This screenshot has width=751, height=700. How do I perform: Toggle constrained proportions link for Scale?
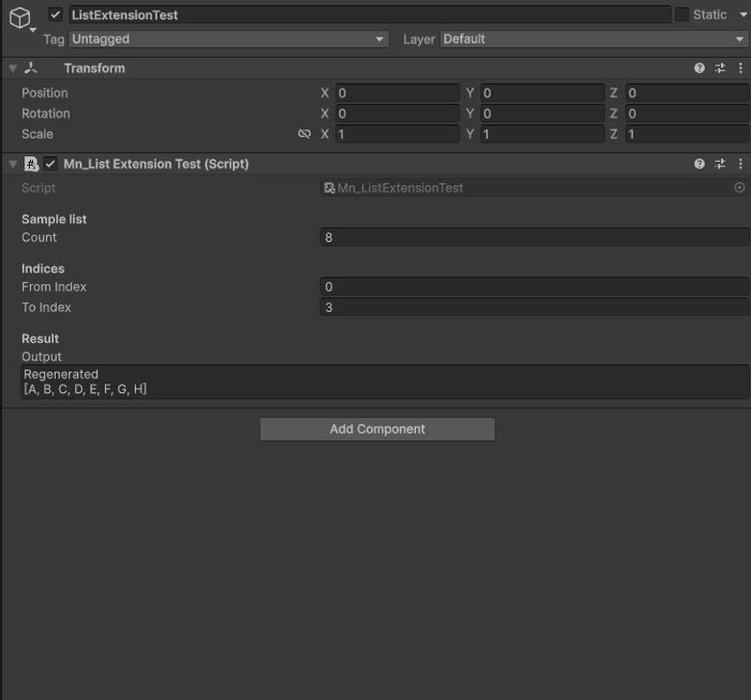pyautogui.click(x=304, y=134)
